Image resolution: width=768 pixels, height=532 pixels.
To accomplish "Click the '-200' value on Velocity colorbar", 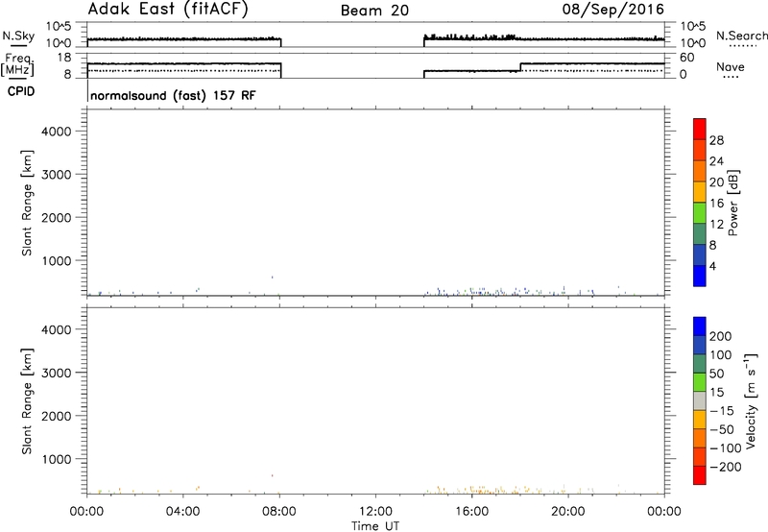I will tap(726, 467).
